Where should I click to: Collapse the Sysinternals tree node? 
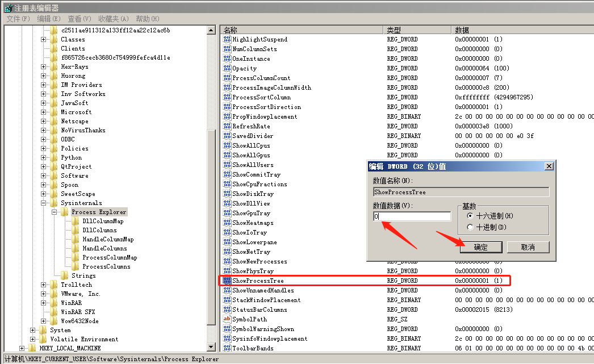pos(43,203)
